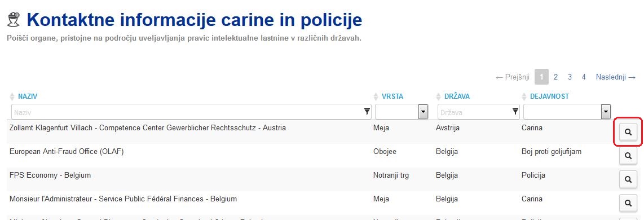The width and height of the screenshot is (644, 220).
Task: Sort by VRSTA using sort arrows
Action: 376,96
